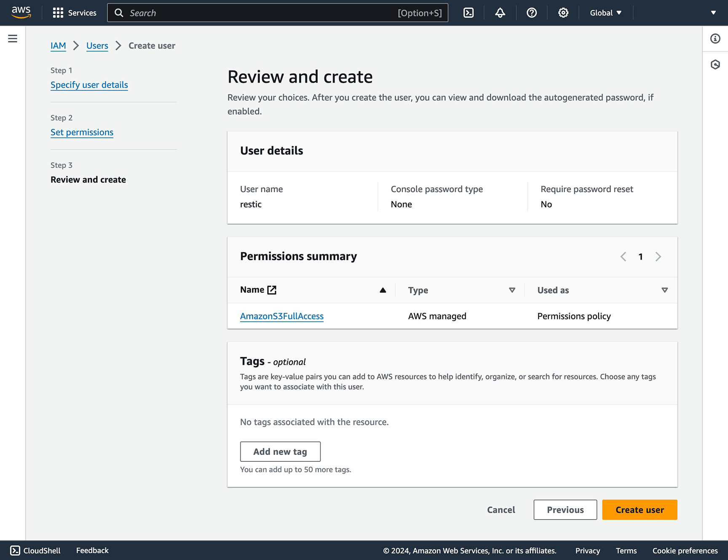The height and width of the screenshot is (560, 728).
Task: Sort permissions by Type column
Action: pos(512,290)
